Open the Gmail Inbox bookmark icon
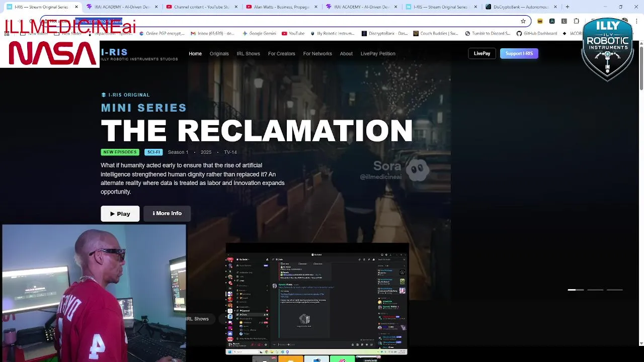This screenshot has height=362, width=644. (x=193, y=34)
